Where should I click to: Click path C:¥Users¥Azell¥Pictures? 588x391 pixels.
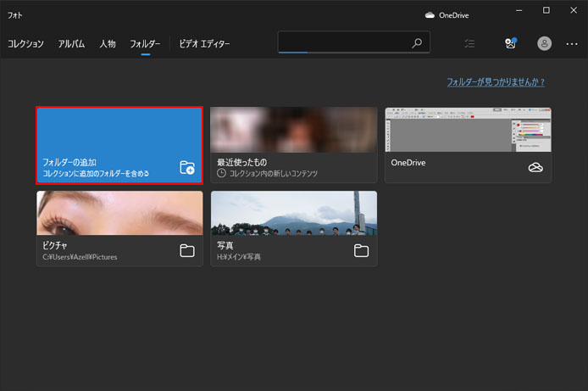[x=80, y=257]
